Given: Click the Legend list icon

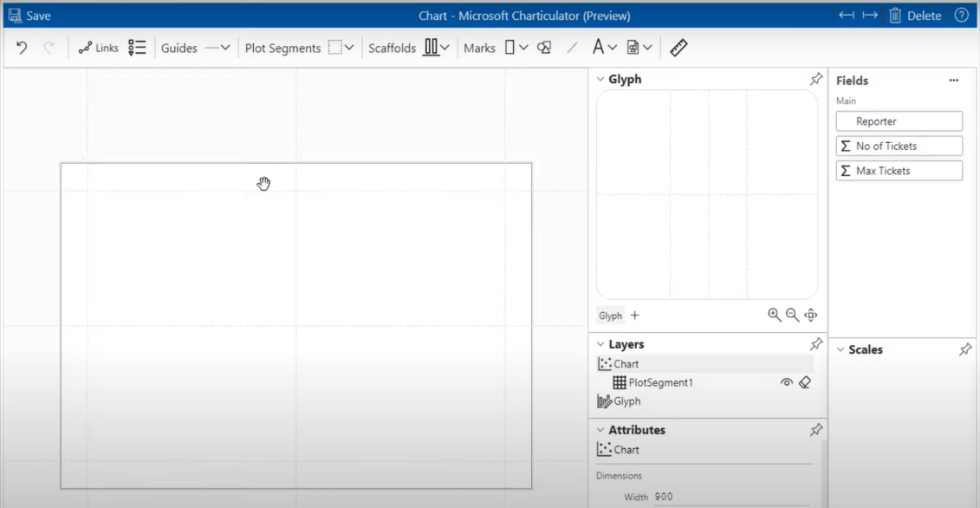Looking at the screenshot, I should [x=137, y=48].
